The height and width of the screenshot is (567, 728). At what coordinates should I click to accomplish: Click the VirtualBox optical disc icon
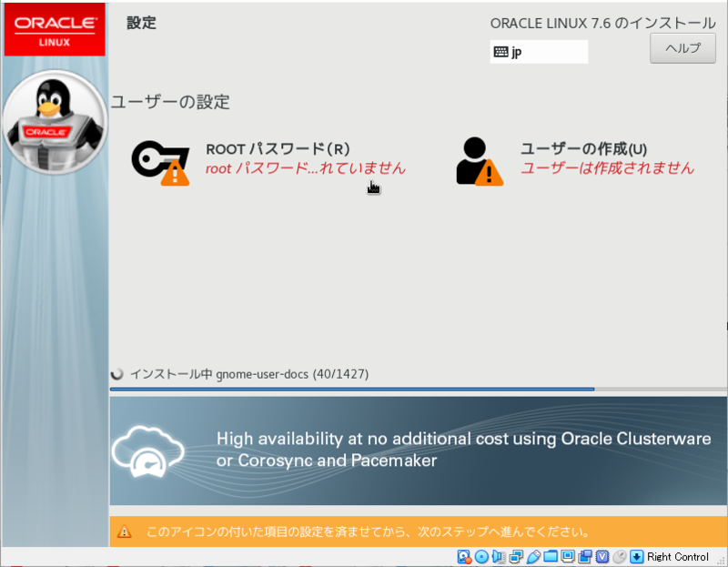[481, 556]
